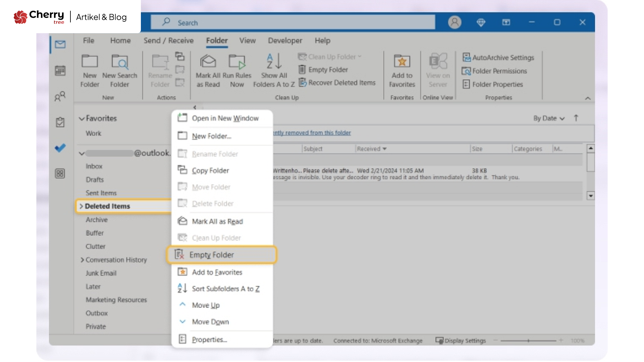Open Folder Permissions
This screenshot has height=362, width=644.
(494, 71)
